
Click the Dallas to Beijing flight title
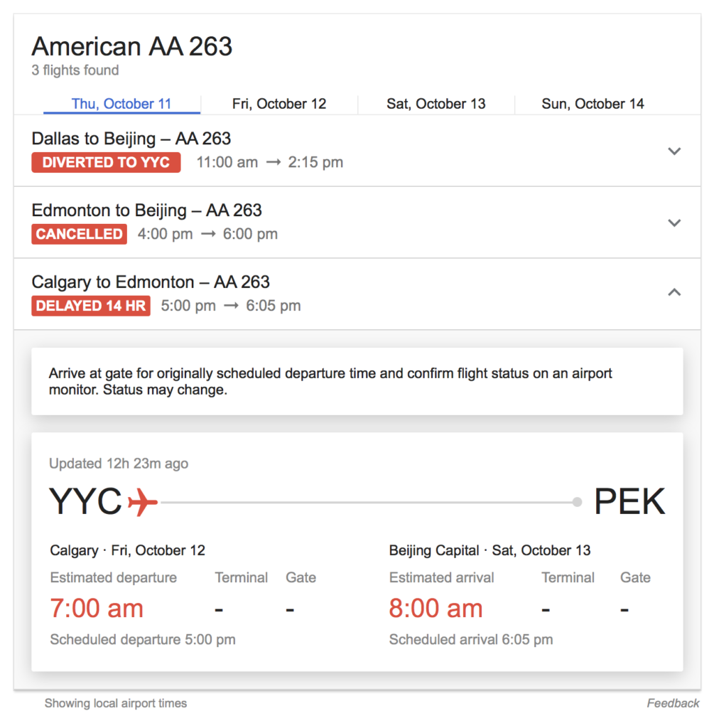click(131, 139)
